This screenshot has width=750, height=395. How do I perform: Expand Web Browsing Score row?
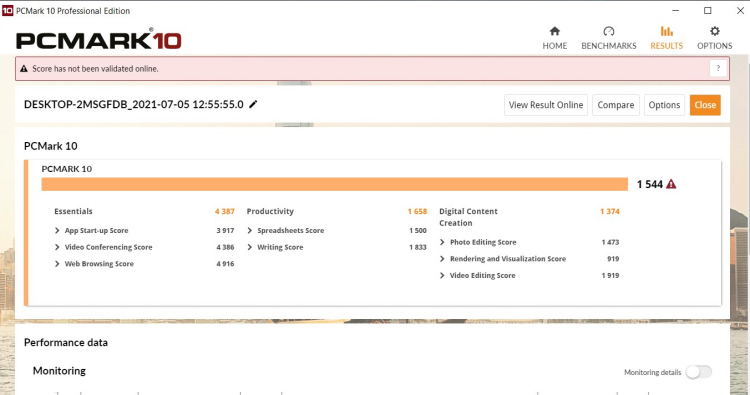coord(57,264)
